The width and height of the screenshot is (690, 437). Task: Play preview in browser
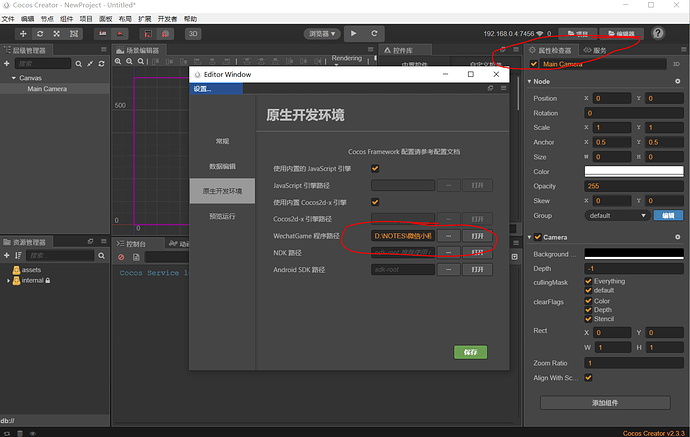pos(353,33)
